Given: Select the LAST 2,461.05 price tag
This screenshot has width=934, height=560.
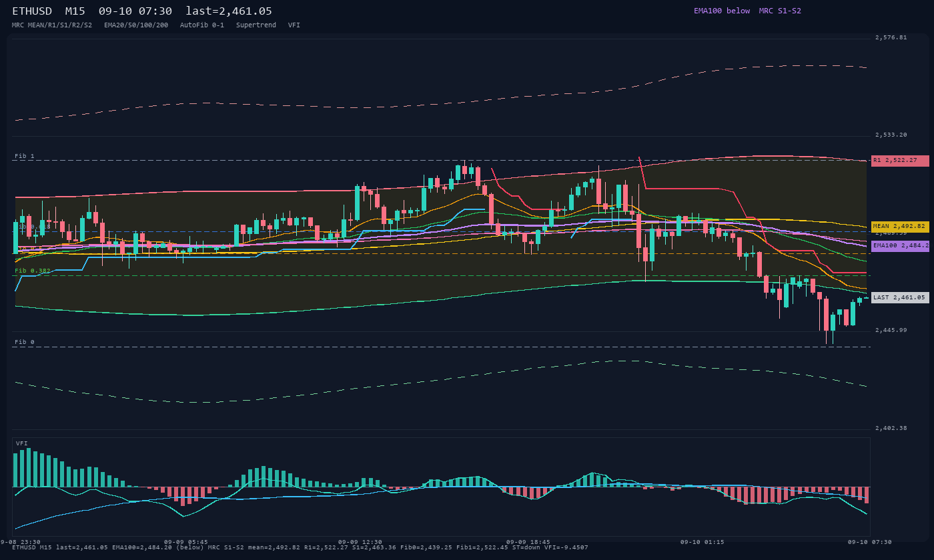Looking at the screenshot, I should point(900,297).
